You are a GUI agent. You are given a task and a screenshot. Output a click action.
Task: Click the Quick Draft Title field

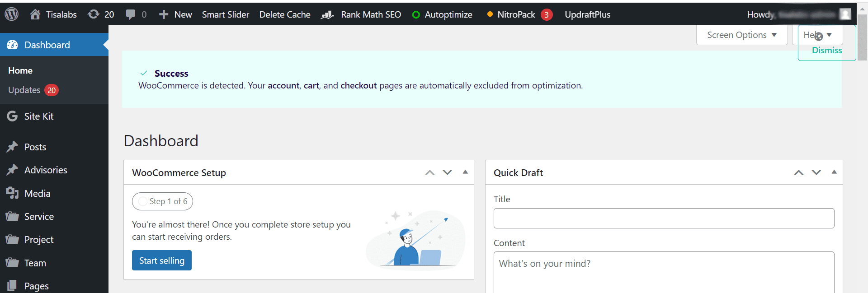(x=664, y=218)
